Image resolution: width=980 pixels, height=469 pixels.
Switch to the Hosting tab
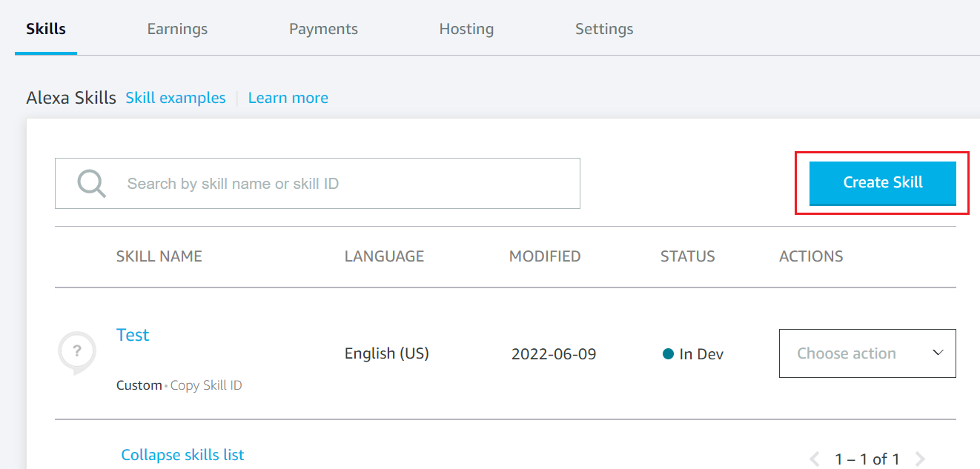[466, 29]
